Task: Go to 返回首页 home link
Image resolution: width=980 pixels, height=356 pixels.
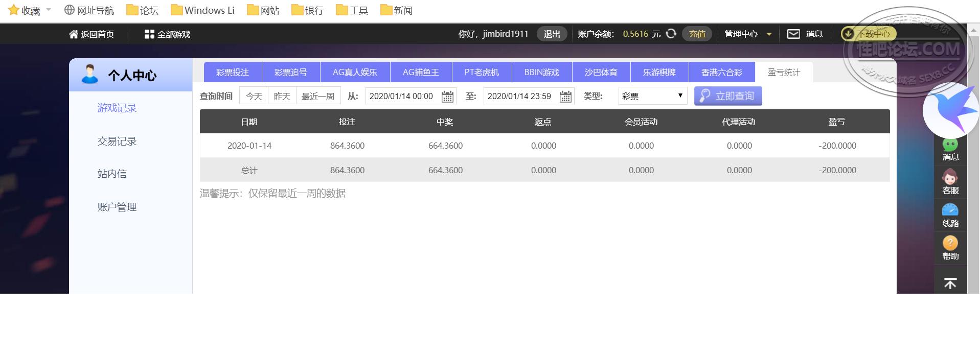Action: pos(92,34)
